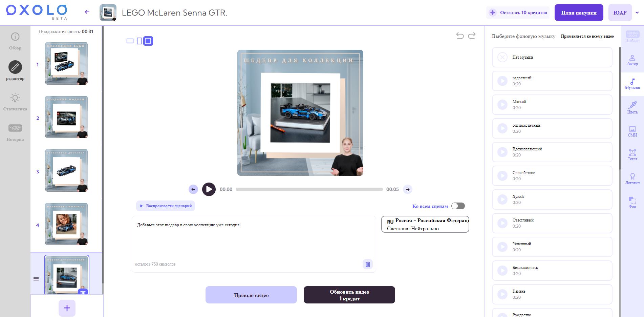Preview the Успешный music track
The width and height of the screenshot is (644, 317).
[502, 247]
